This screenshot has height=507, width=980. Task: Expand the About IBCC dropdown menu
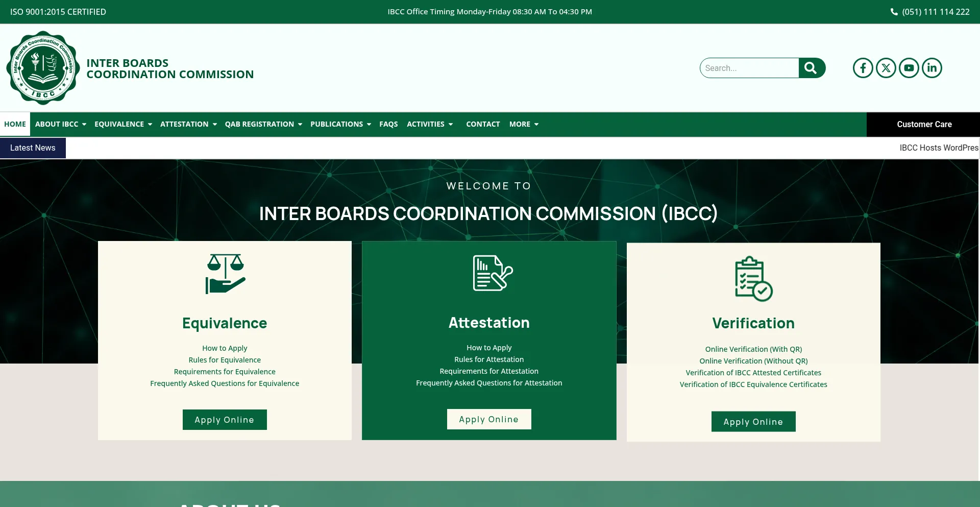(x=60, y=124)
